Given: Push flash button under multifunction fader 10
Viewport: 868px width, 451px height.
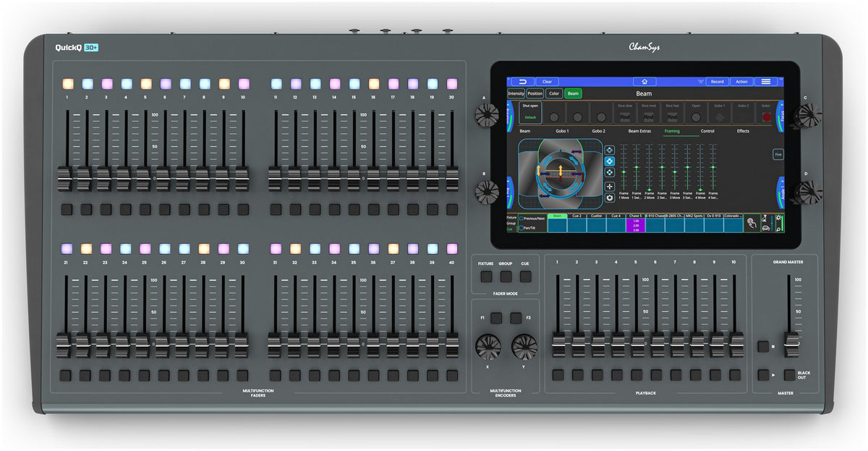Looking at the screenshot, I should 242,209.
